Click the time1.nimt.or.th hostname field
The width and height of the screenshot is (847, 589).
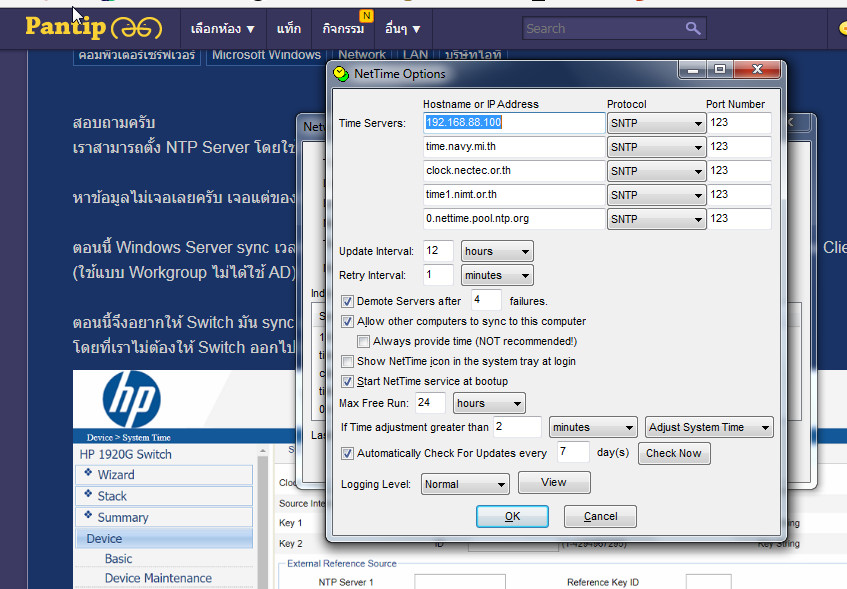pyautogui.click(x=514, y=195)
